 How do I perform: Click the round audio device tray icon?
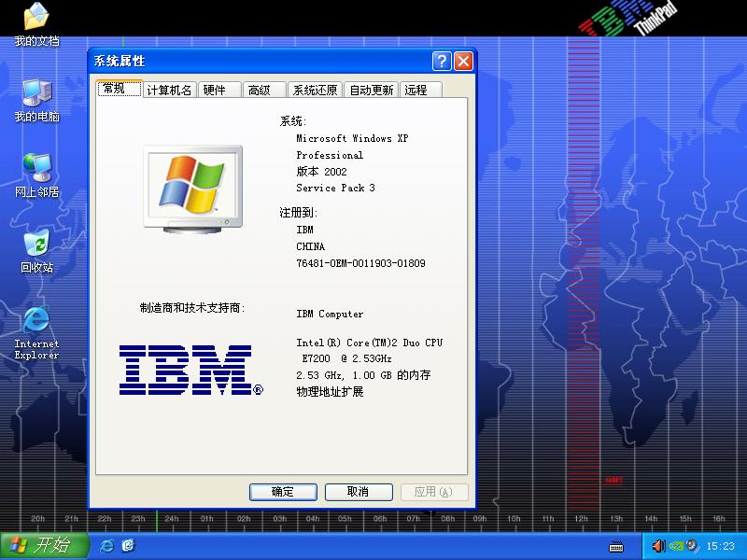tap(692, 546)
